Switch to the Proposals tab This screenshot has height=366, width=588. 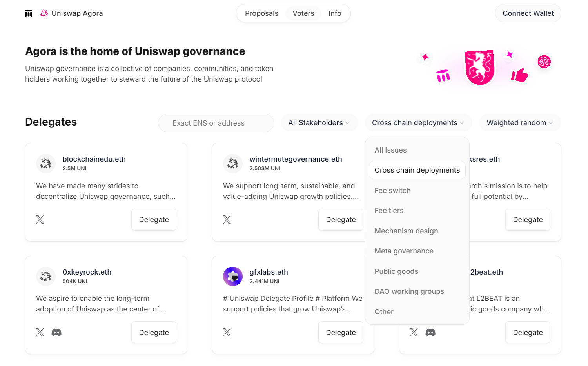pyautogui.click(x=261, y=13)
